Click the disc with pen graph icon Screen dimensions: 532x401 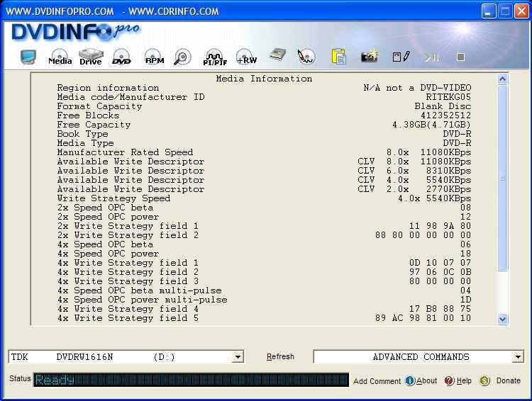(x=306, y=57)
